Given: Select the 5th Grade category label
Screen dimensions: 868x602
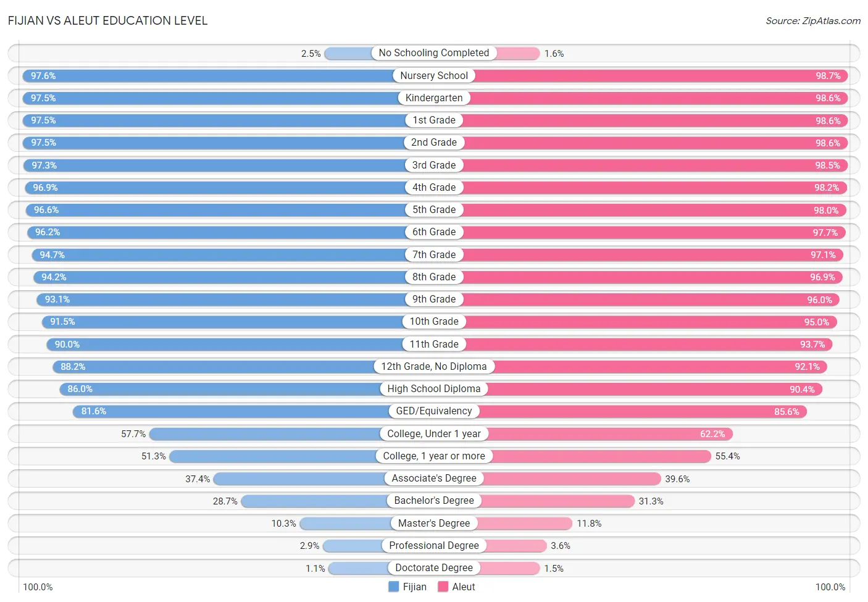Looking at the screenshot, I should 434,210.
